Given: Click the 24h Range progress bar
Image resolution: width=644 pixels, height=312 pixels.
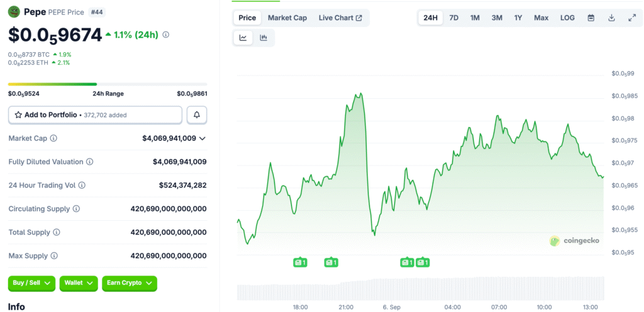Looking at the screenshot, I should coord(108,84).
